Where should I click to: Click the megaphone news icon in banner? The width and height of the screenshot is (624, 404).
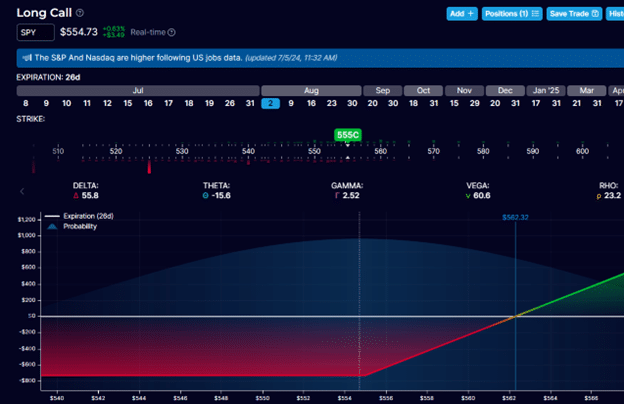tap(26, 58)
